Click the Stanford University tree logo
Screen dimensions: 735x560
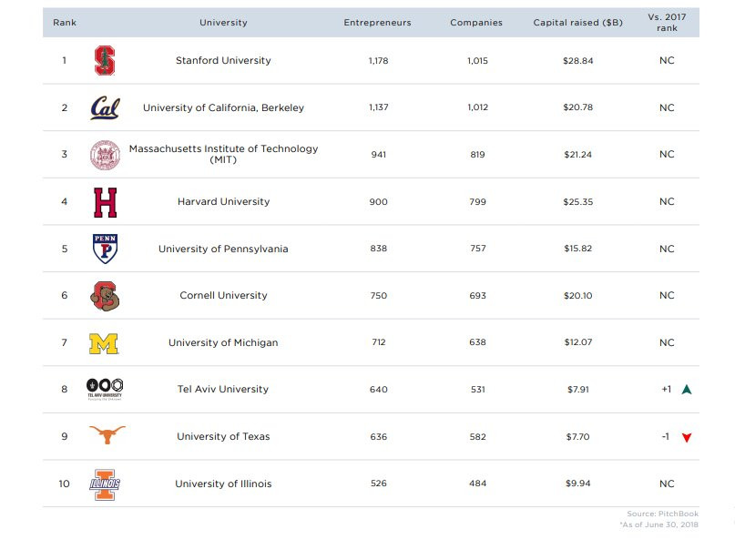pos(105,61)
